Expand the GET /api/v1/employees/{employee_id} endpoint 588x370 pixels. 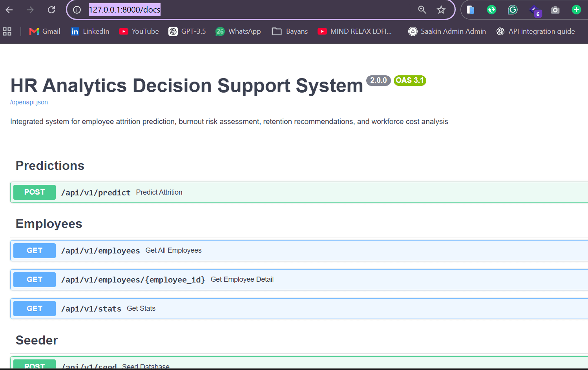click(299, 279)
